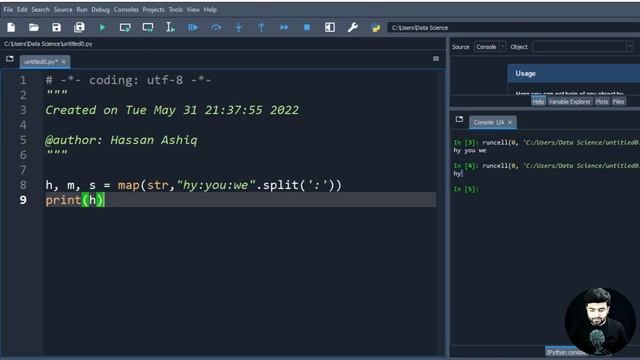Open editor pane options menu icon
Image resolution: width=640 pixels, height=360 pixels.
pyautogui.click(x=436, y=59)
